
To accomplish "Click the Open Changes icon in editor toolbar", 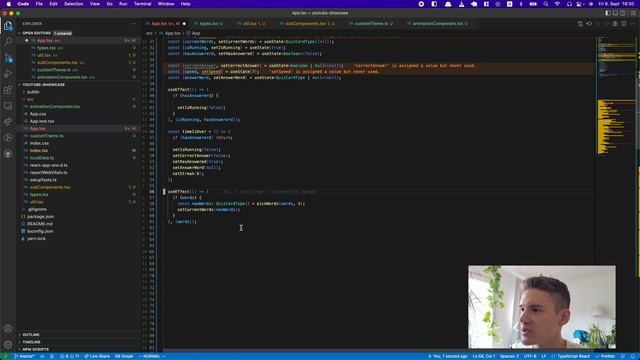I will pos(580,24).
